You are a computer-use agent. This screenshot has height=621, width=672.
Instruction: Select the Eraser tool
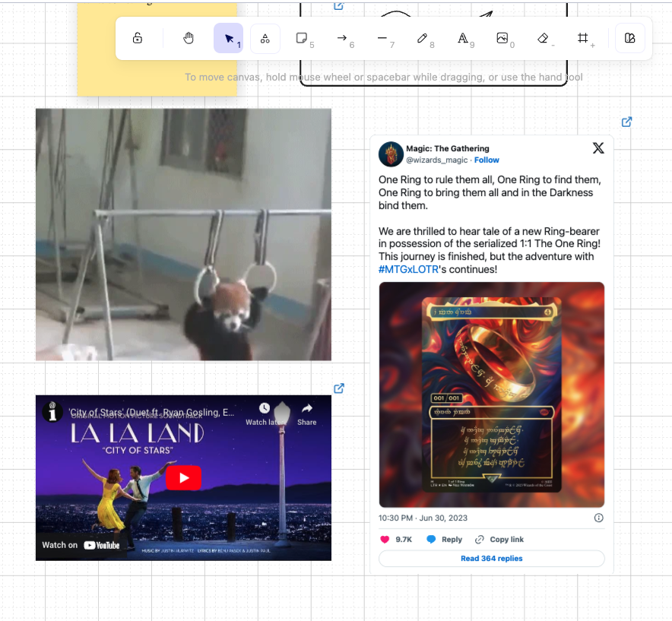543,38
